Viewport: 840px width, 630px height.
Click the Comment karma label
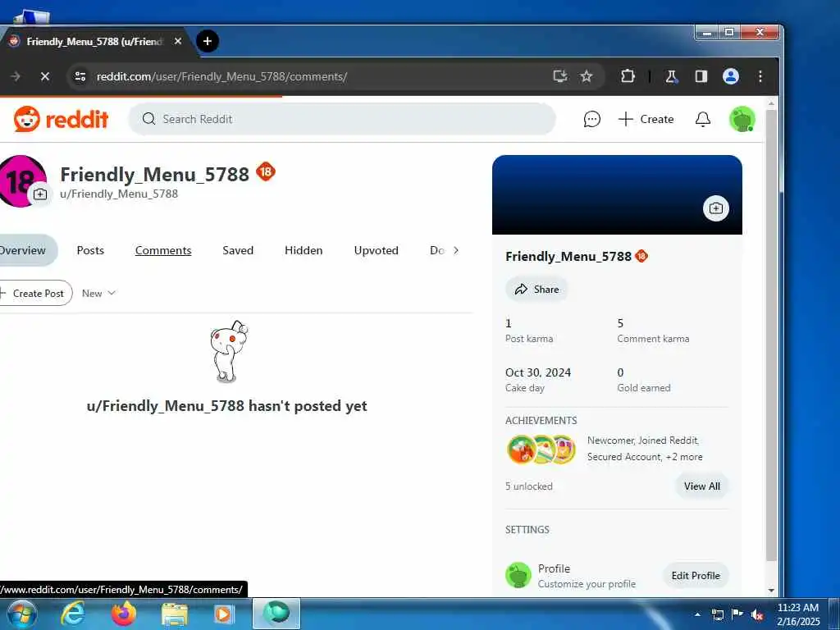(653, 339)
